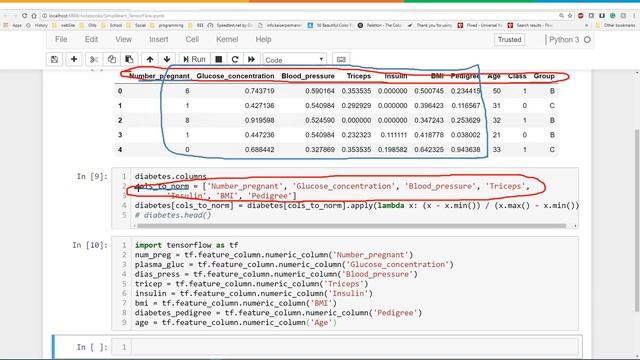
Task: Click the Python 3 kernel indicator circle
Action: 587,40
